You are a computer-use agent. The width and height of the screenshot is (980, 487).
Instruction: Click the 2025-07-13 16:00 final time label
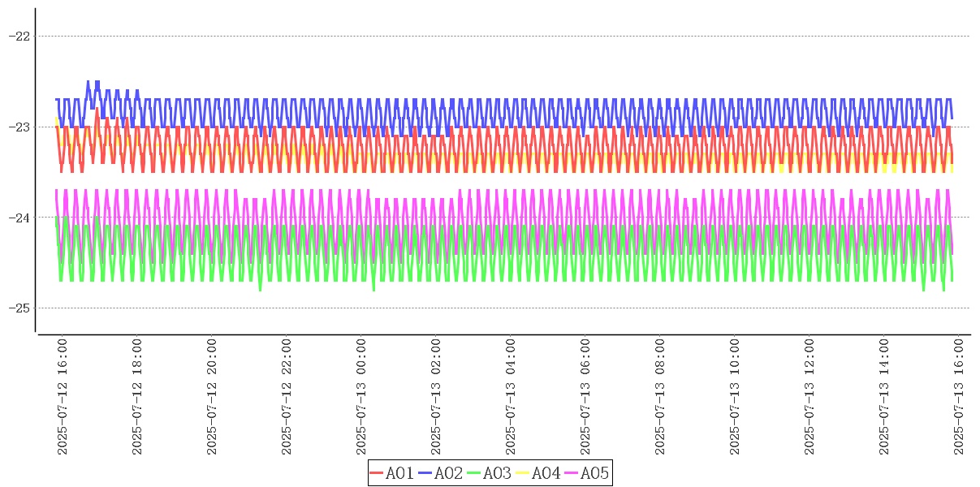click(959, 397)
